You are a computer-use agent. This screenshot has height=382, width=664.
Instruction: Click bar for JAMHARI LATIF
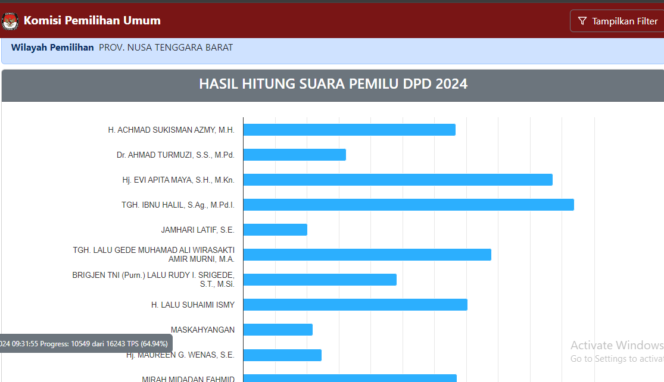pyautogui.click(x=275, y=230)
